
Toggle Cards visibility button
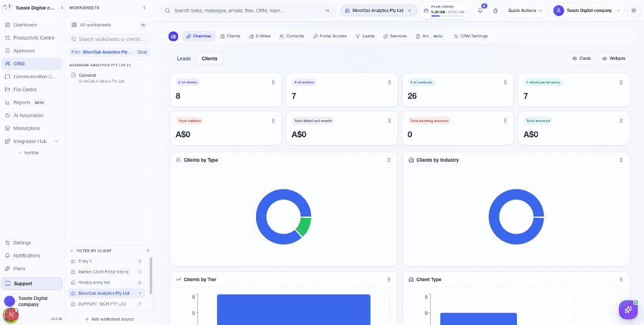point(581,59)
